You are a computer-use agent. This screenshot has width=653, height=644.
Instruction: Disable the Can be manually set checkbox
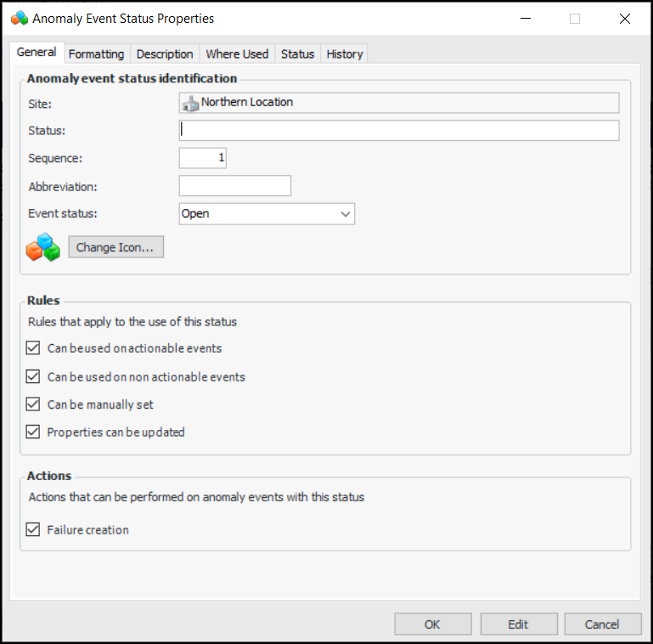point(33,404)
